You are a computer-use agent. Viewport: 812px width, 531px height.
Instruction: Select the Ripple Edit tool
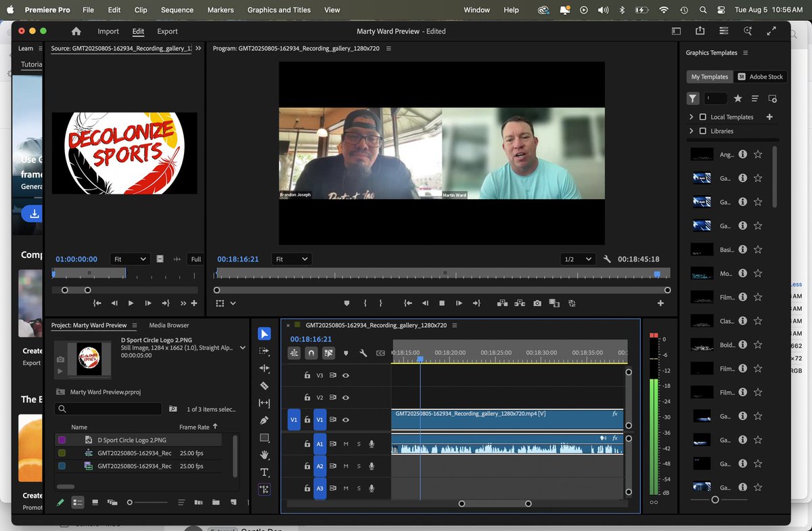265,368
